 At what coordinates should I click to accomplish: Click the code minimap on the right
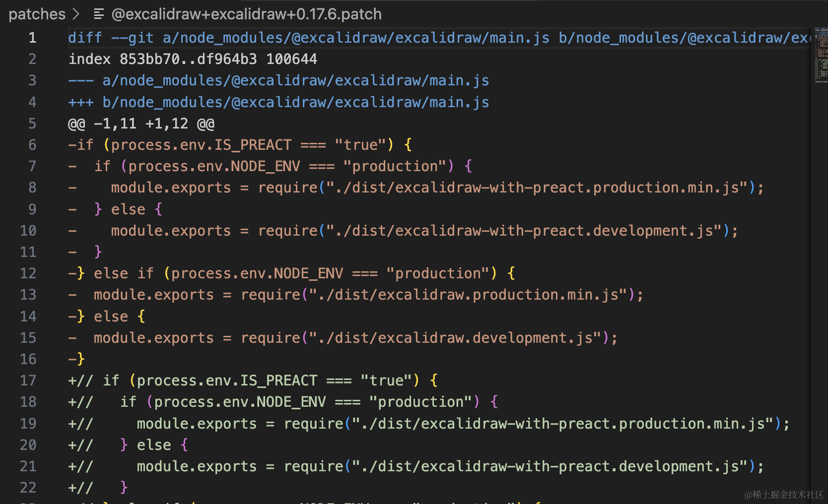click(821, 55)
